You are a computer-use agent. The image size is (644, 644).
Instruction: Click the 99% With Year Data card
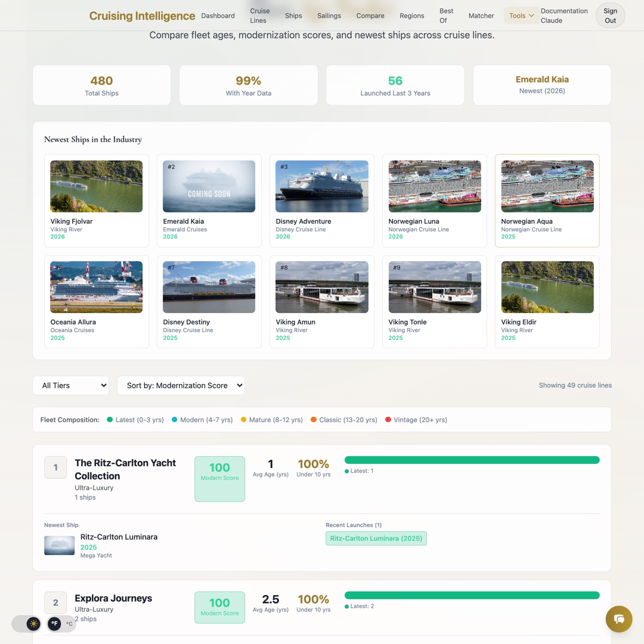pos(249,85)
